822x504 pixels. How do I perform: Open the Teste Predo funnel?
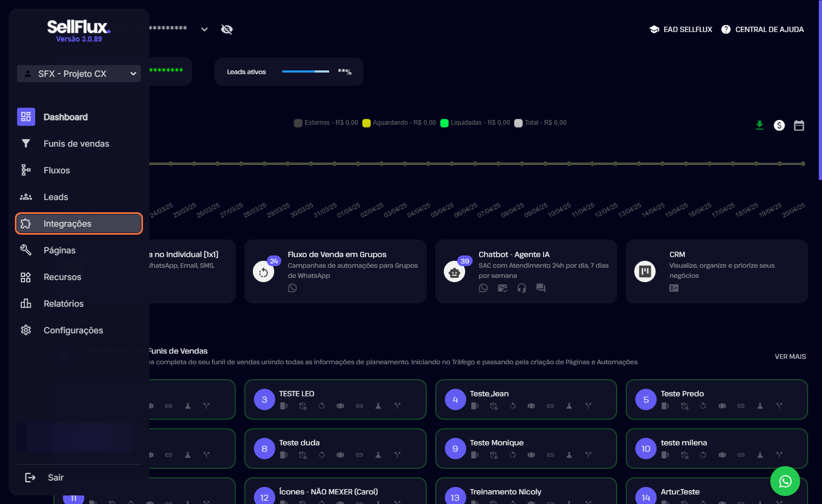coord(717,399)
